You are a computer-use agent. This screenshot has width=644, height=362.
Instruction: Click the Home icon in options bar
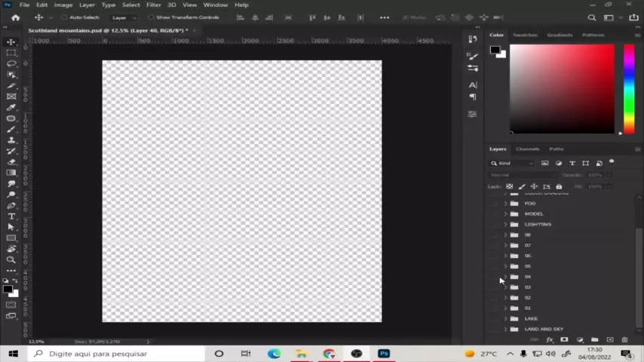tap(16, 17)
